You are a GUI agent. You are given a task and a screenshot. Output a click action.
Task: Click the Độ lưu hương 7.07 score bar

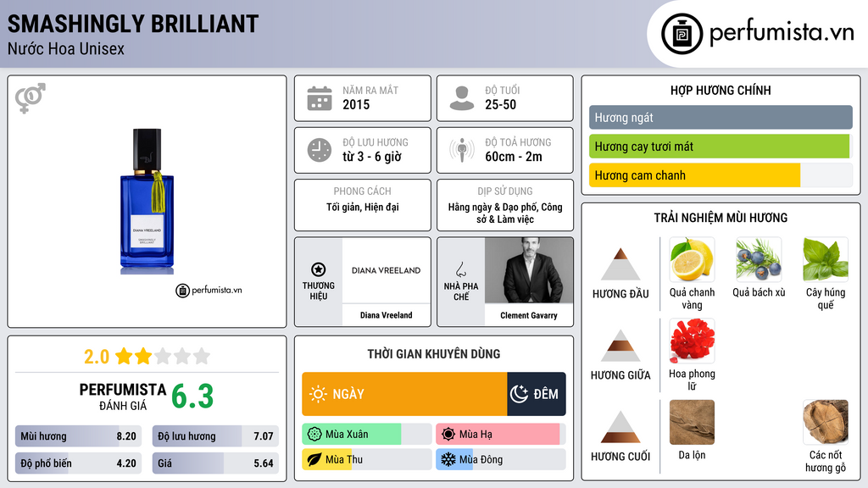216,436
